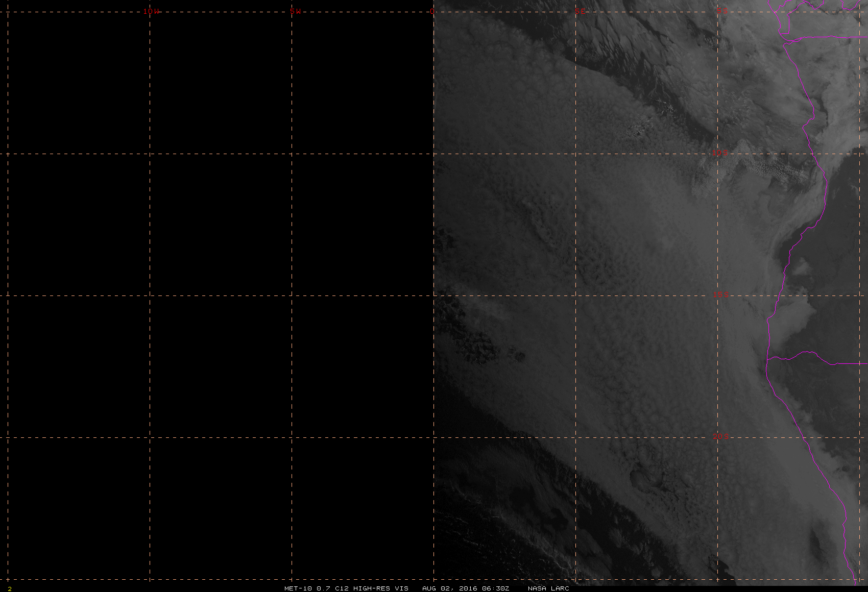868x592 pixels.
Task: Click the 5S latitude label
Action: tap(722, 10)
